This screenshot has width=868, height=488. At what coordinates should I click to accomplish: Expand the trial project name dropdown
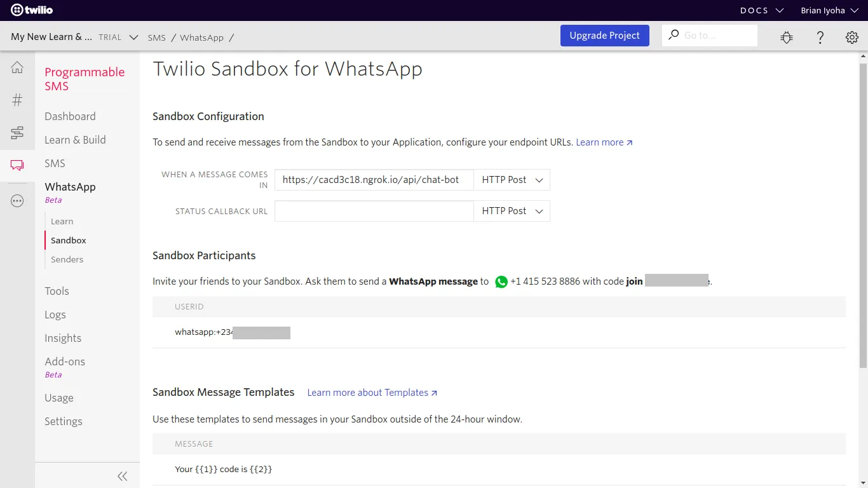tap(133, 37)
